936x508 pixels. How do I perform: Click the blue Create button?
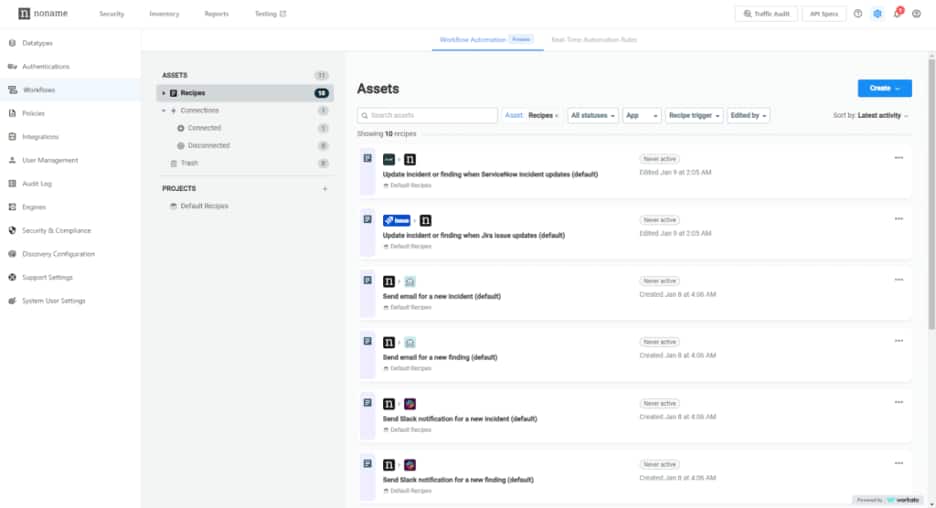point(884,88)
